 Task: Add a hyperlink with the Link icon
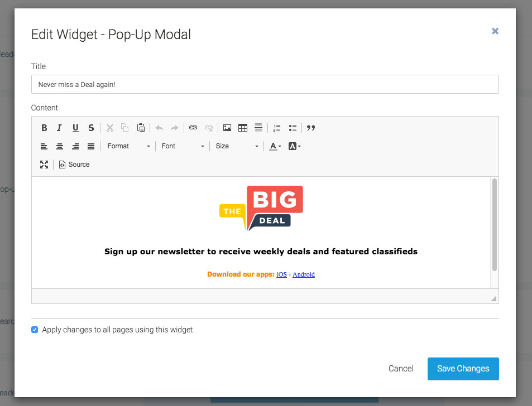pos(193,128)
